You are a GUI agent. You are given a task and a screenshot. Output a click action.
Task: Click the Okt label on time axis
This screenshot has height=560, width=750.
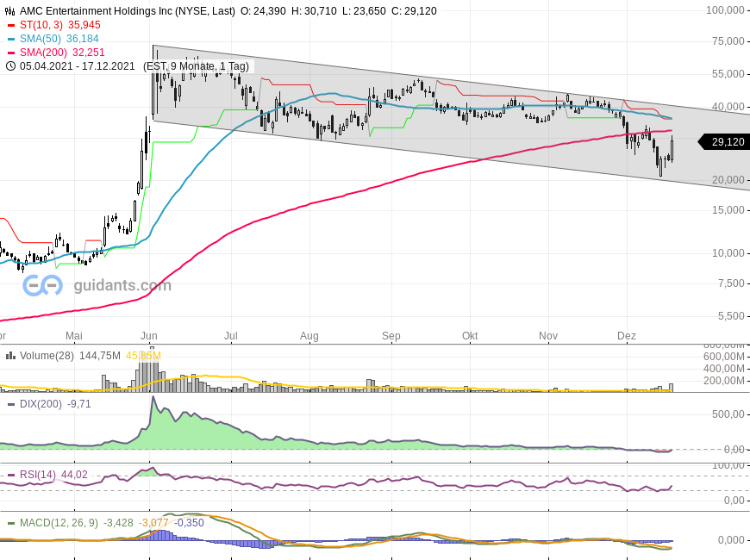click(470, 336)
